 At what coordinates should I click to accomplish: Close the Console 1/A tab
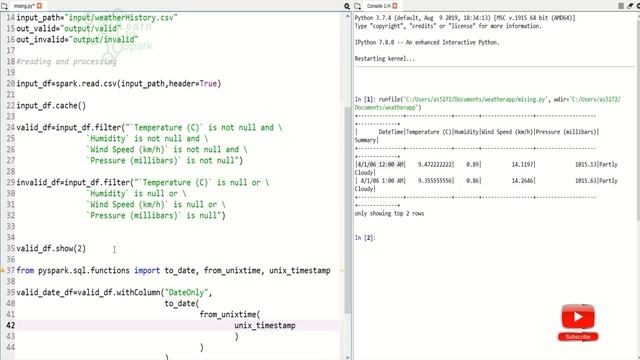point(395,6)
